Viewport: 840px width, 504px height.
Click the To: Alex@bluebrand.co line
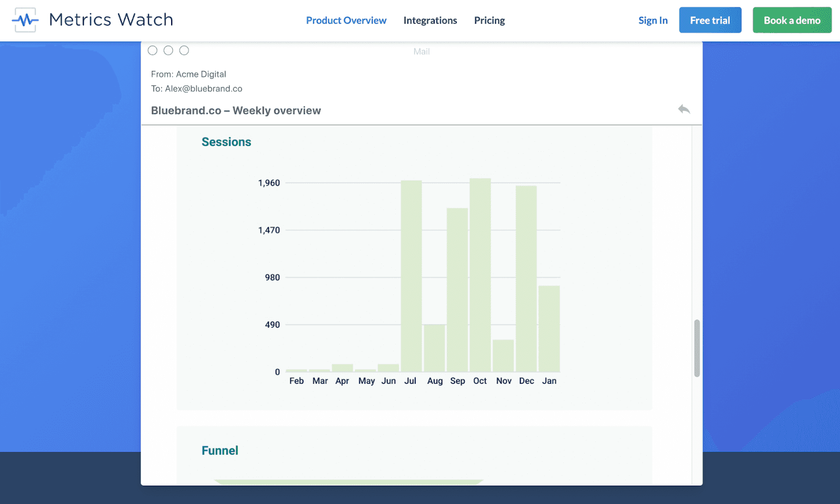pos(196,89)
